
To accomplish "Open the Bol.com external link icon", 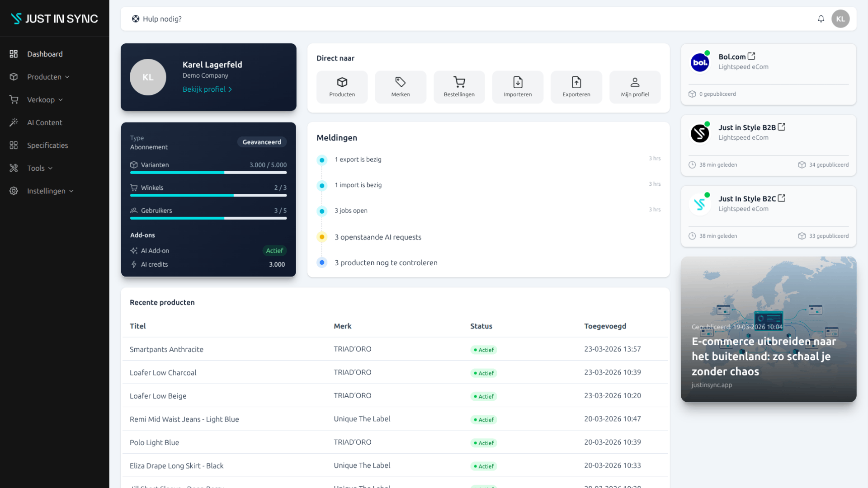I will (752, 55).
